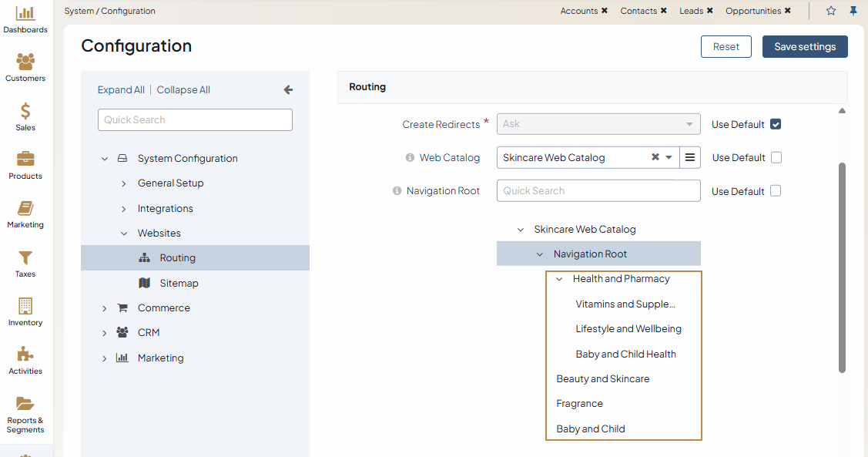868x457 pixels.
Task: Click the Expand All link
Action: [121, 90]
